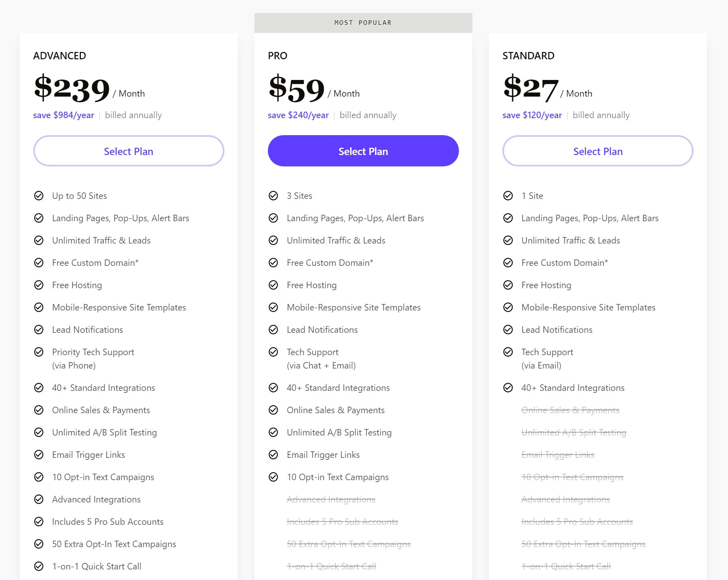Click the ADVANCED plan heading
The height and width of the screenshot is (580, 728).
coord(60,56)
